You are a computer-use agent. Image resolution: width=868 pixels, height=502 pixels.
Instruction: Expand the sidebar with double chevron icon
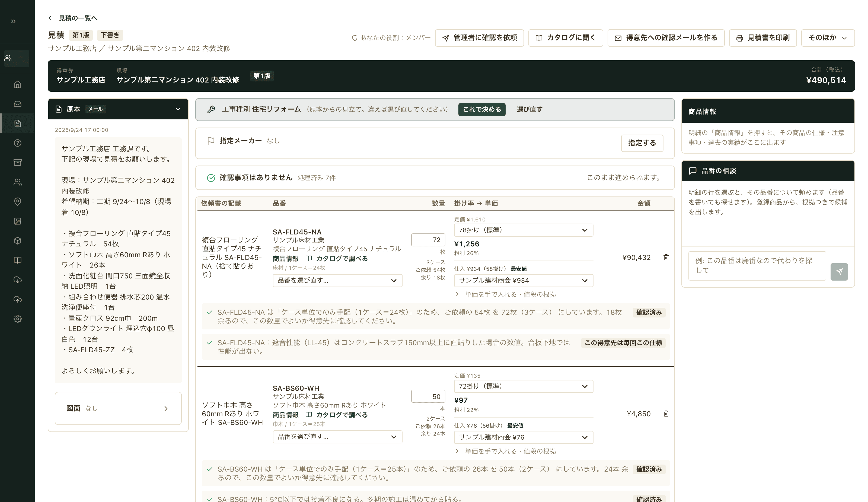pyautogui.click(x=13, y=21)
